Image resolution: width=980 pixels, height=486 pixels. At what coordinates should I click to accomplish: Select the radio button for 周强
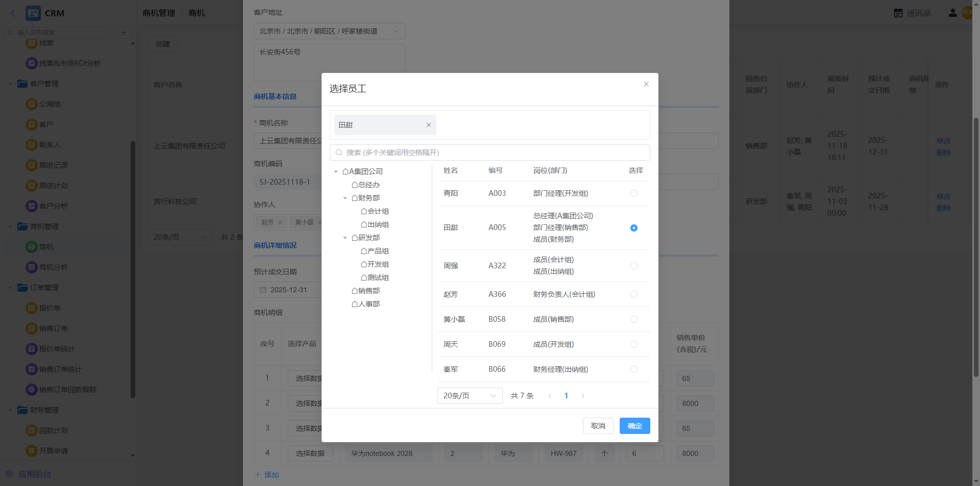[x=633, y=266]
